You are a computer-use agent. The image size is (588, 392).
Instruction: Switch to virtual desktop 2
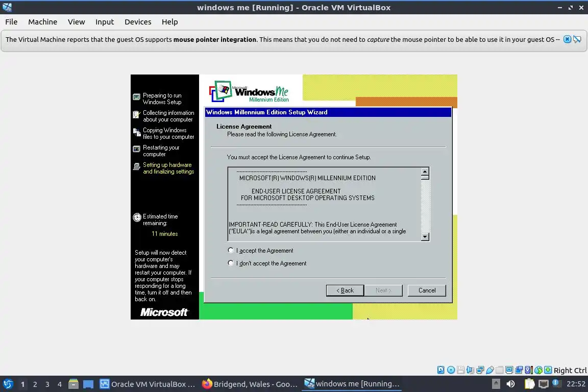(35, 384)
